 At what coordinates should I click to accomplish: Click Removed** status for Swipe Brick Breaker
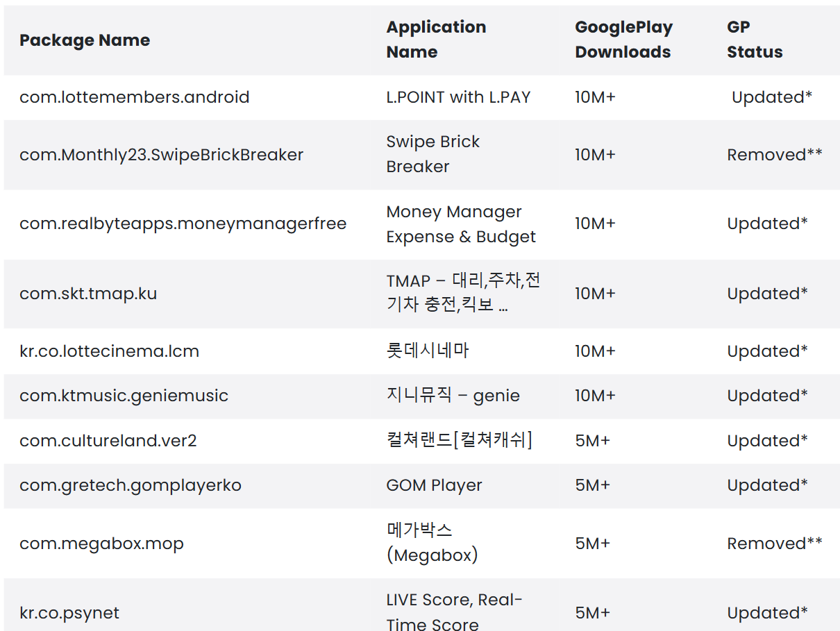point(774,155)
